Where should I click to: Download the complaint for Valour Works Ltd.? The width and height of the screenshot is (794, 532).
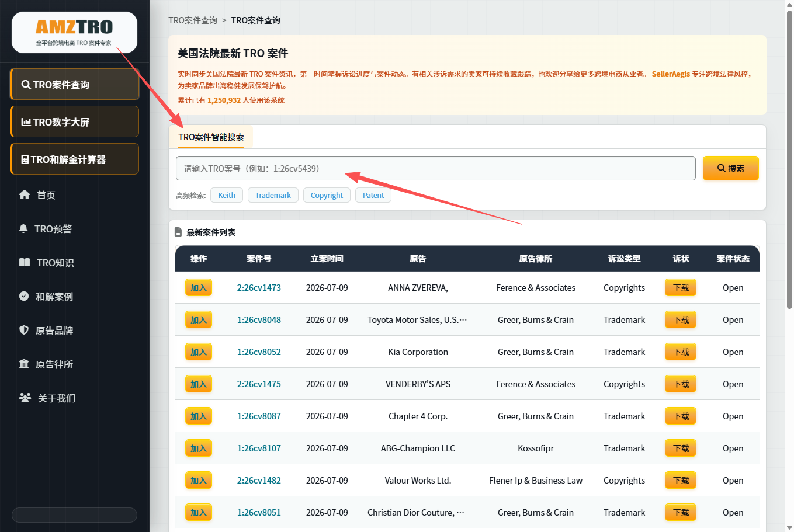681,481
